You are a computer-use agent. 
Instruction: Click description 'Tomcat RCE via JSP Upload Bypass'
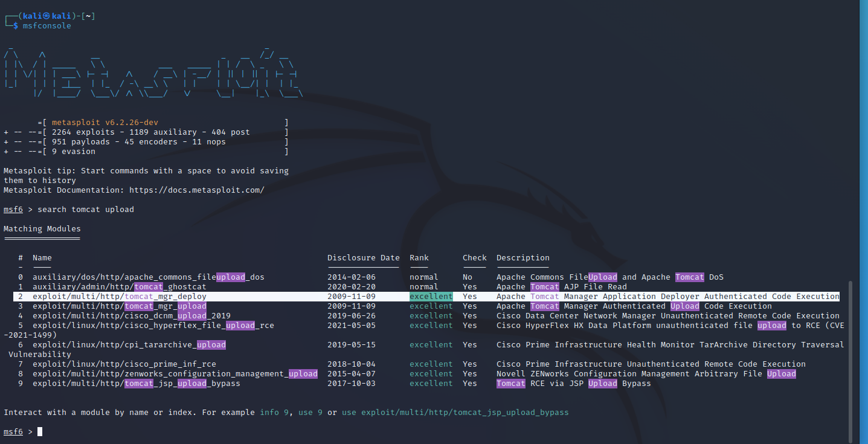(x=574, y=384)
